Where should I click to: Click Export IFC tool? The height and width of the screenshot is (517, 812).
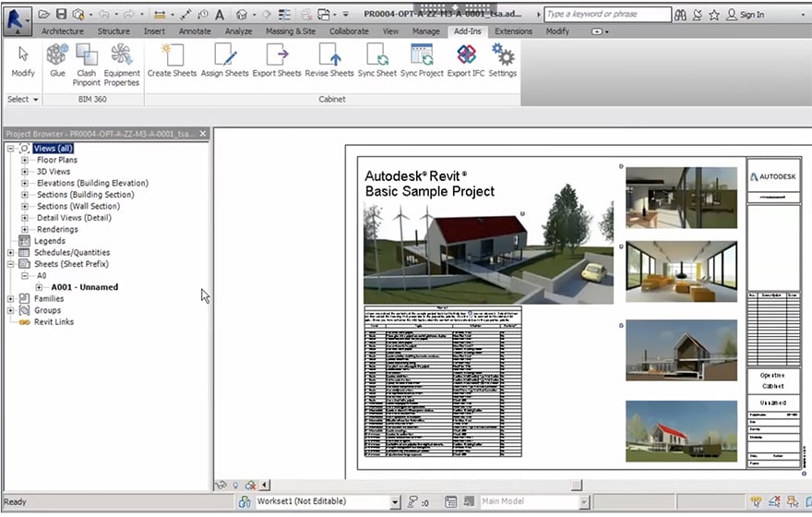point(466,61)
